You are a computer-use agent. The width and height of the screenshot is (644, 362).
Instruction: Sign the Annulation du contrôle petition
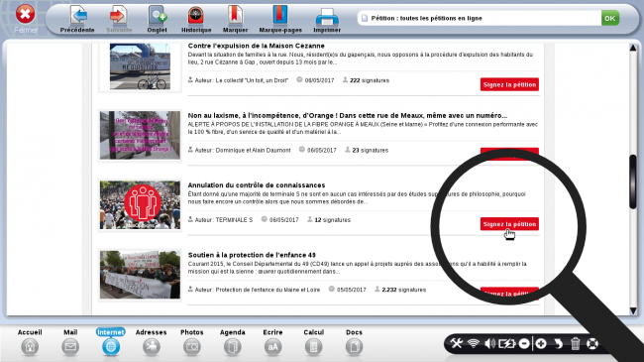pyautogui.click(x=509, y=224)
